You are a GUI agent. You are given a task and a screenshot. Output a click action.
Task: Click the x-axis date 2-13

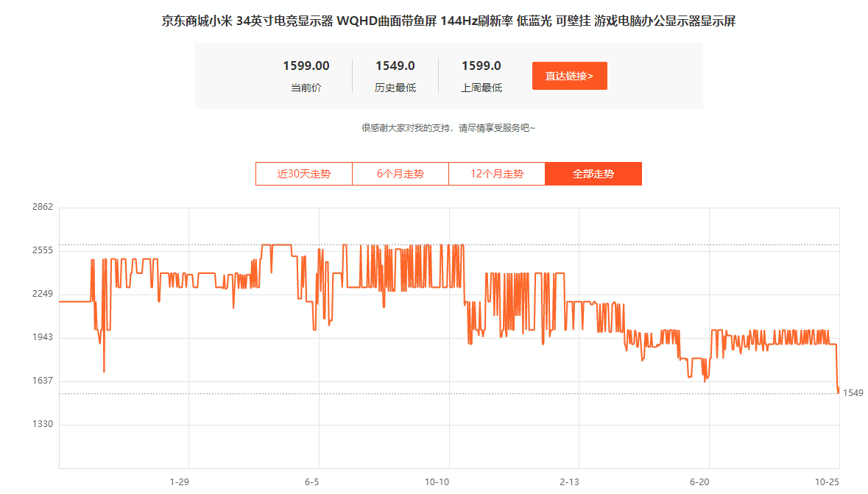pyautogui.click(x=569, y=481)
